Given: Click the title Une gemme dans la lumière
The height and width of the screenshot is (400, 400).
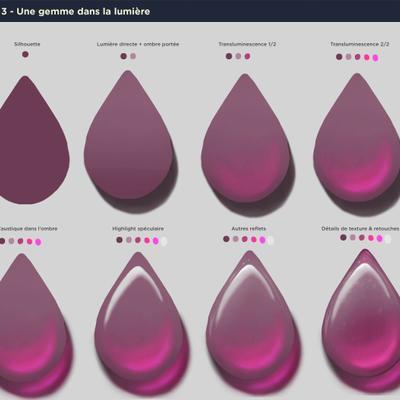Looking at the screenshot, I should click(83, 11).
